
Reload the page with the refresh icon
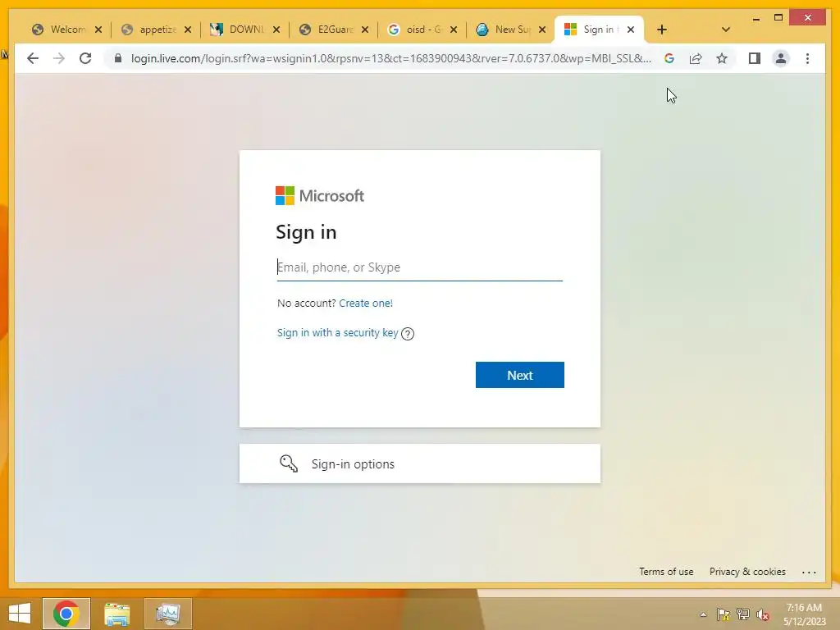point(85,58)
